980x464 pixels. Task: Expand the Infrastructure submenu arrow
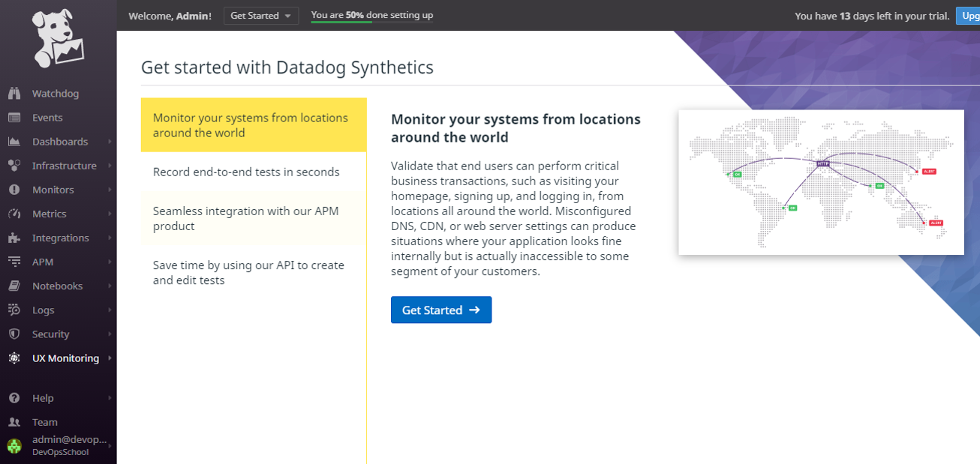coord(110,166)
